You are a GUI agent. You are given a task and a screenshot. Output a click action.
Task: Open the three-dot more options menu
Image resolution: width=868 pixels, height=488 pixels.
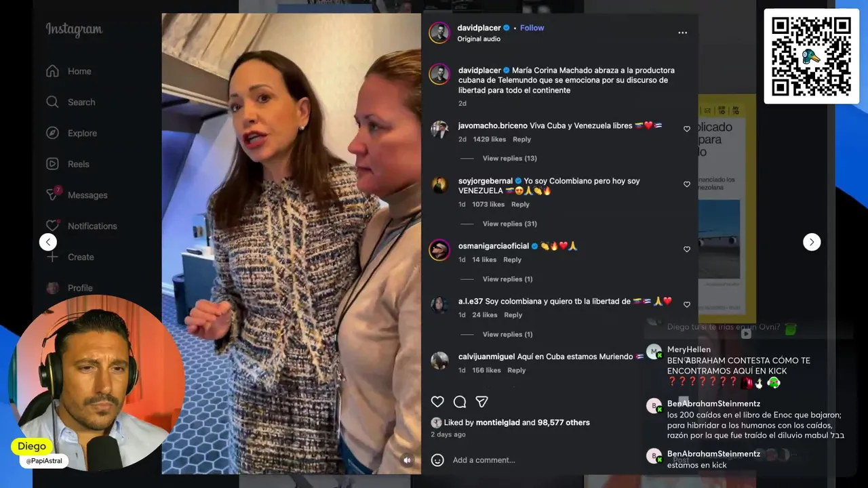click(x=682, y=33)
